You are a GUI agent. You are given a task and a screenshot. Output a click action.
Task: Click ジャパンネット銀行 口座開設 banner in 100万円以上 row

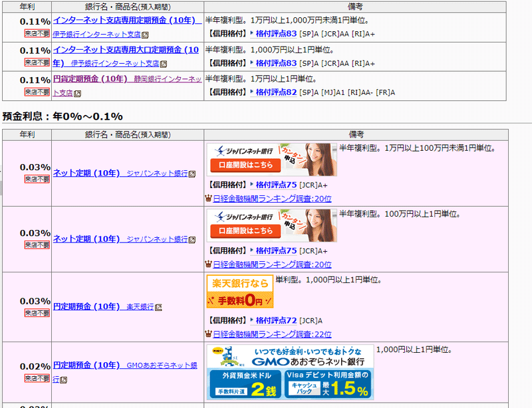tap(272, 225)
